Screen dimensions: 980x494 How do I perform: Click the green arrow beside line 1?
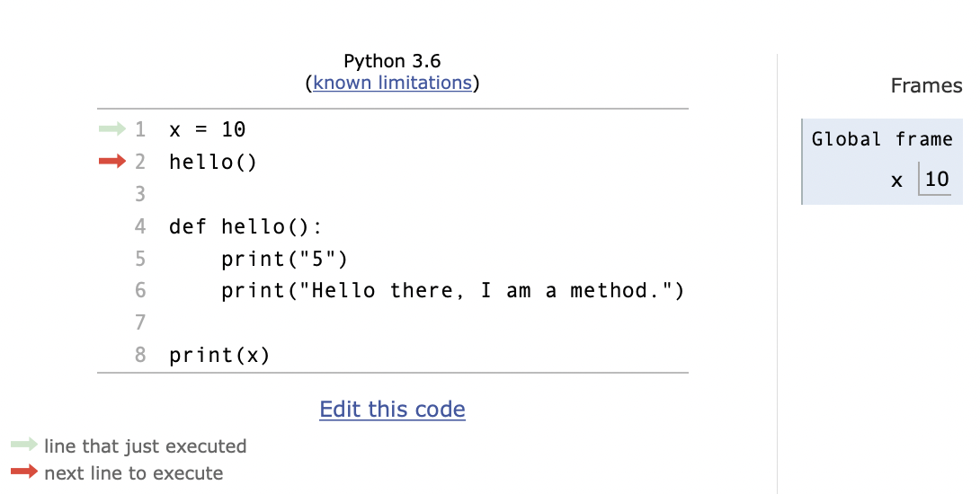pyautogui.click(x=112, y=129)
